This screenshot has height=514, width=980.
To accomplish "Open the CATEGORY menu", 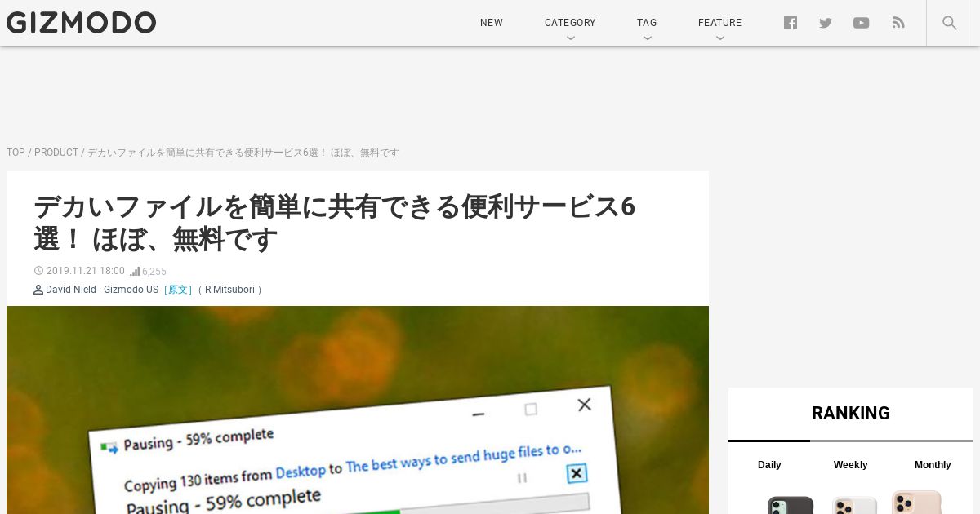I will (x=570, y=23).
